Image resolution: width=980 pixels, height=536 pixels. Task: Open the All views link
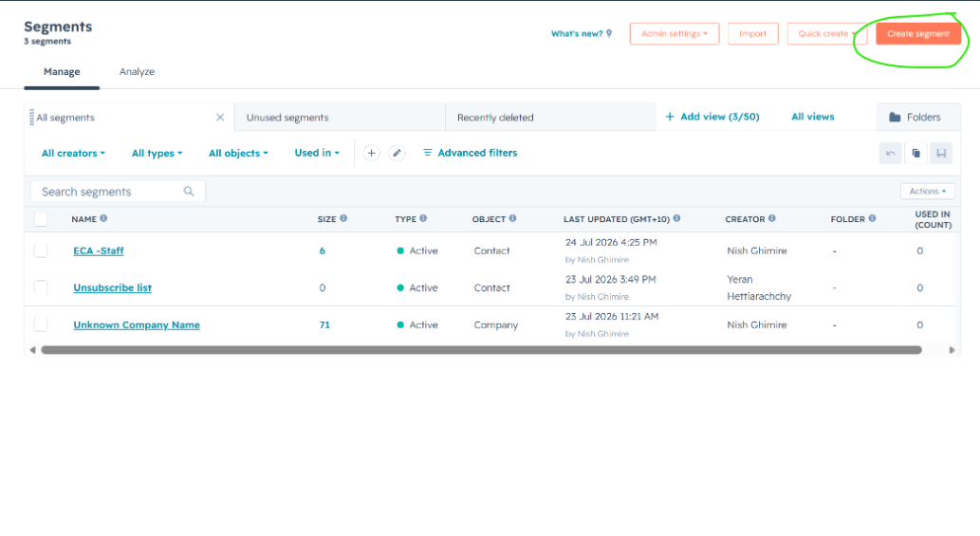tap(812, 117)
